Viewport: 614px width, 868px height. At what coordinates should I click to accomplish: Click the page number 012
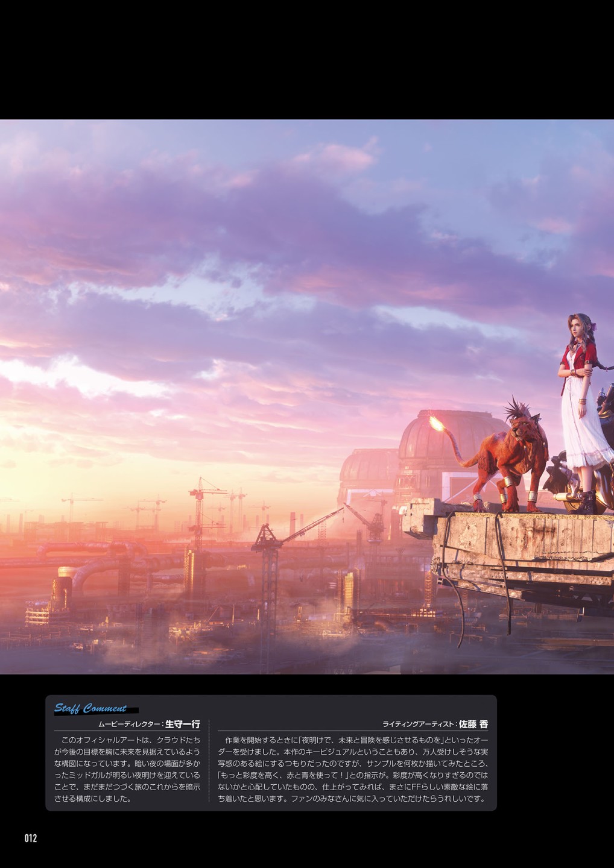point(31,838)
